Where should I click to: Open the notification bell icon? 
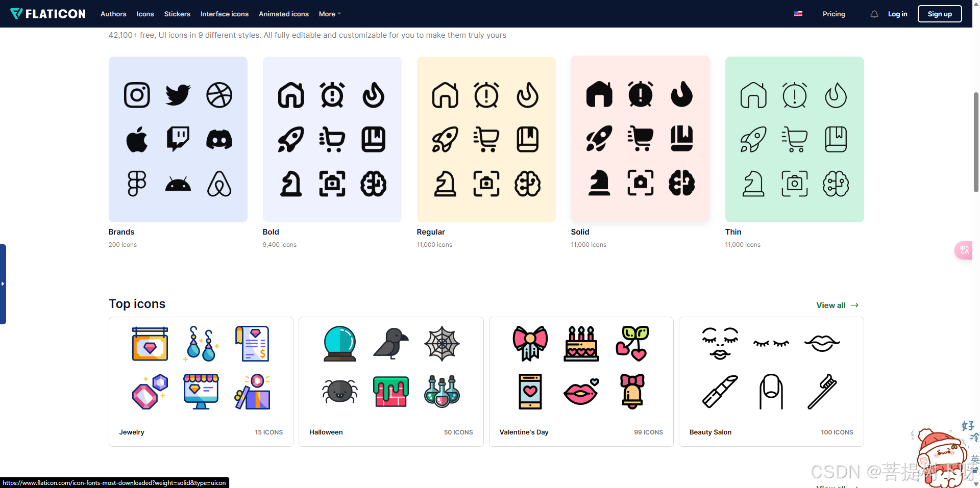point(874,14)
